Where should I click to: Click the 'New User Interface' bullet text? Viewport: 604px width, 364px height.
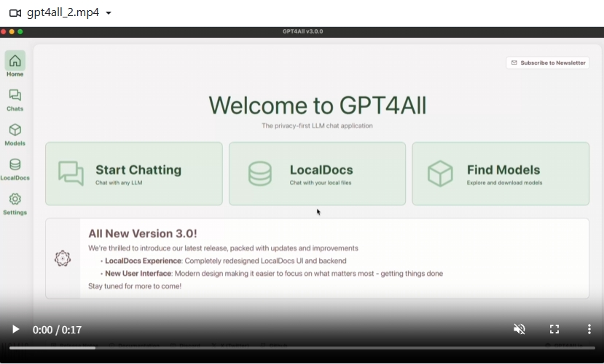point(138,274)
